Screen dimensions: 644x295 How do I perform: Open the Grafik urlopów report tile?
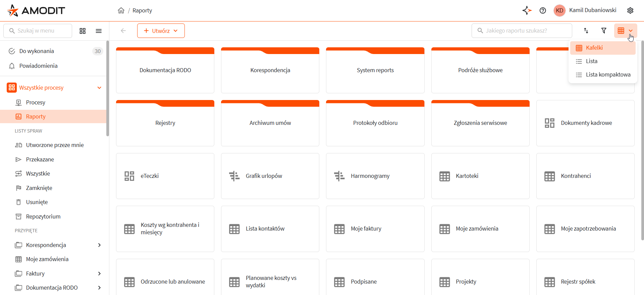click(270, 176)
